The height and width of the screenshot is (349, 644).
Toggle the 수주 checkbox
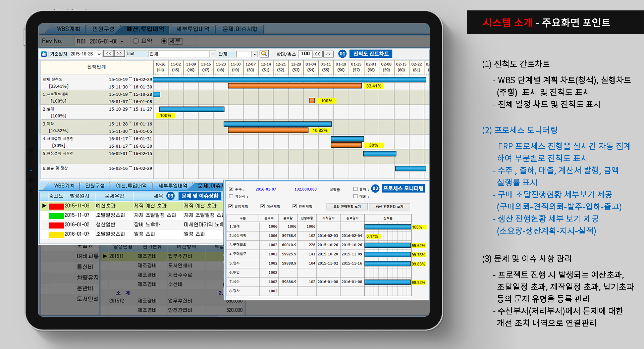click(231, 189)
